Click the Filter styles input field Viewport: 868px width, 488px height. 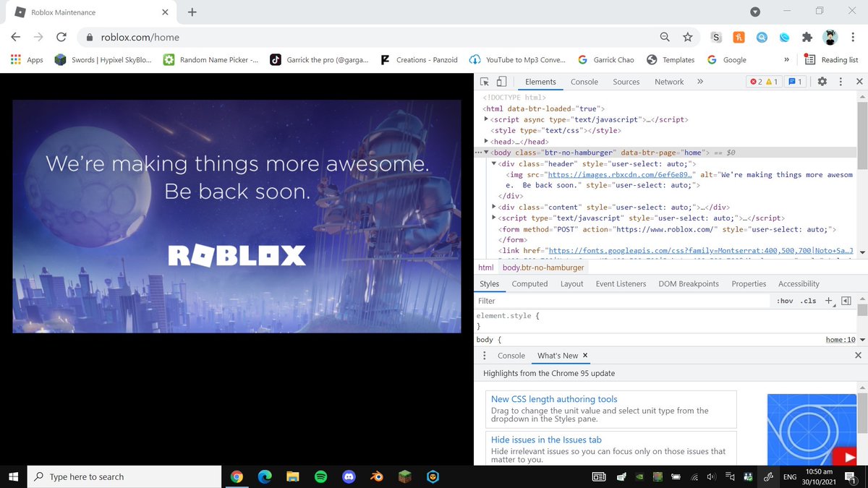(x=622, y=301)
